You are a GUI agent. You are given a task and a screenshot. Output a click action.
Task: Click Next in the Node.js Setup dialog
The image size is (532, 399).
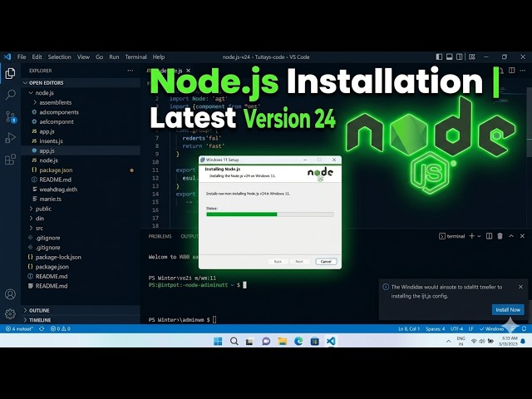(x=299, y=261)
